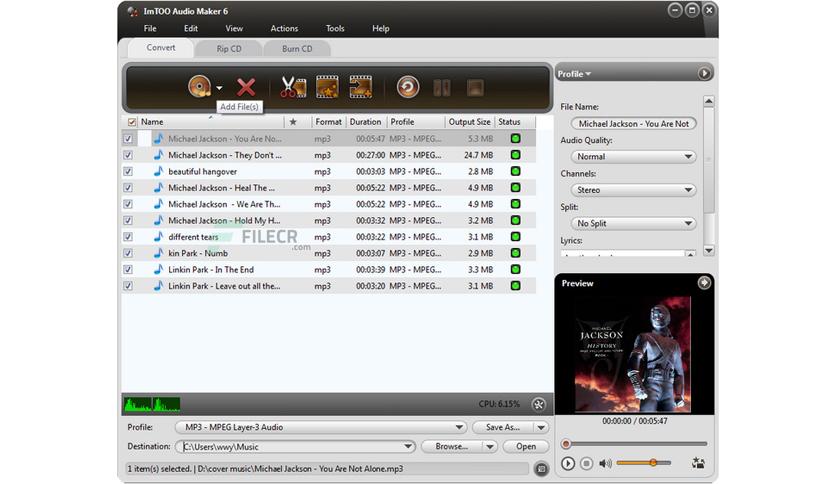Open the Profile panel header dropdown
The image size is (836, 484).
pos(574,74)
